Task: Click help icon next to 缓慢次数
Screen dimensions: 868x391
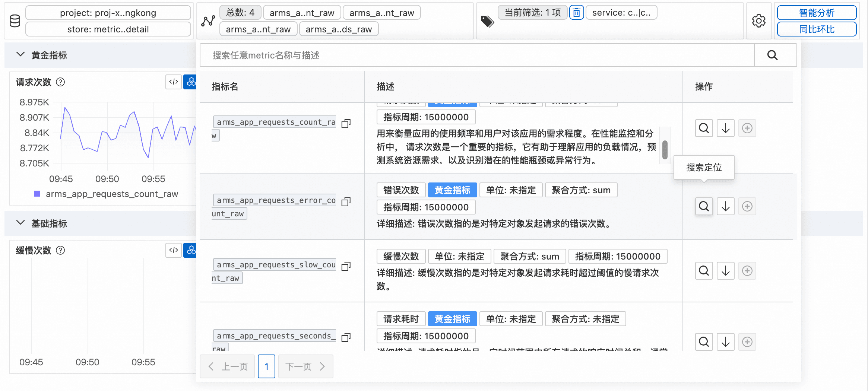Action: 60,250
